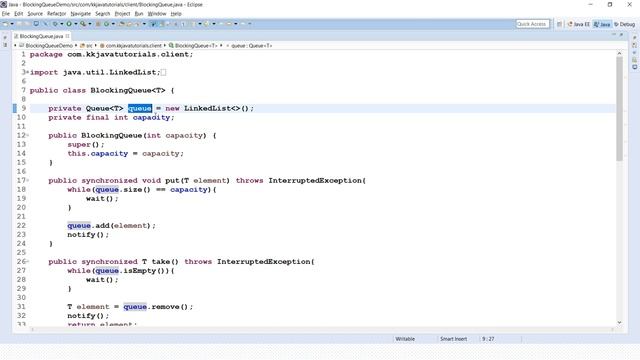Click the New Java Package icon
640x360 pixels.
pyautogui.click(x=98, y=24)
